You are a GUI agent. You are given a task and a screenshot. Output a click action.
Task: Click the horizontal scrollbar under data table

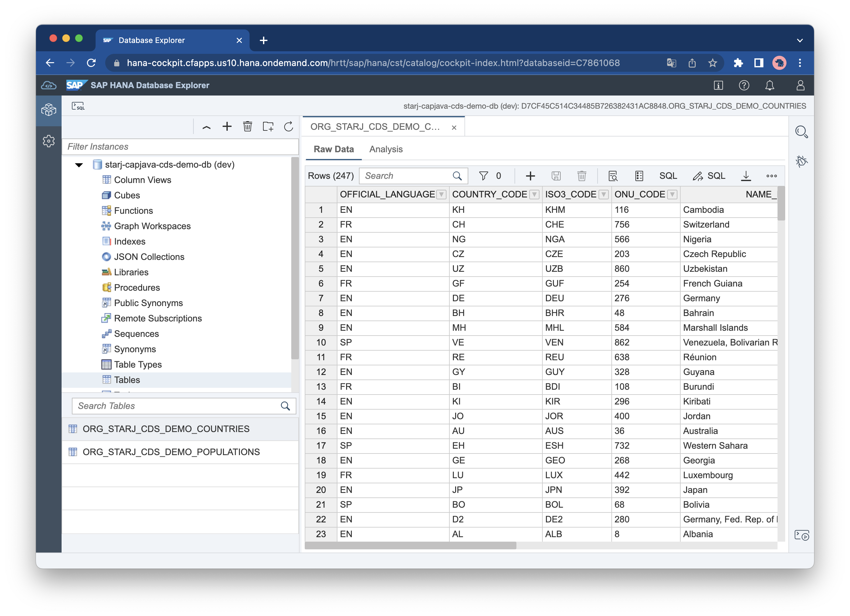point(410,545)
